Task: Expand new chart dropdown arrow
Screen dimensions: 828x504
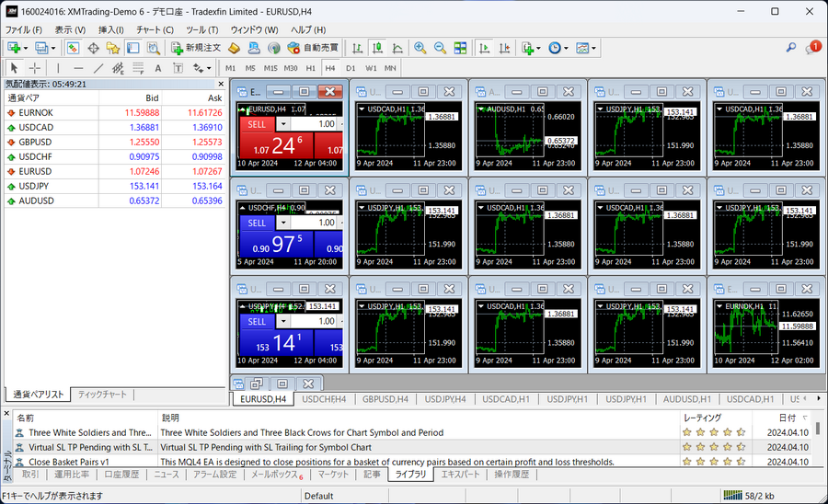Action: tap(25, 49)
